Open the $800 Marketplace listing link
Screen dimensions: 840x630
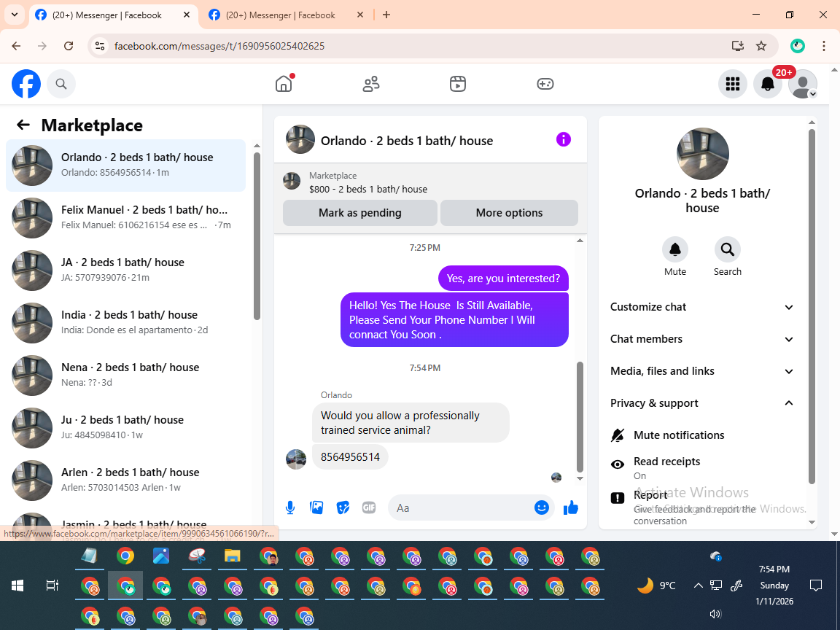click(368, 189)
